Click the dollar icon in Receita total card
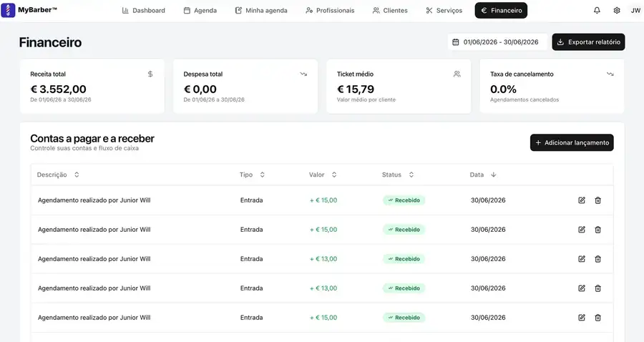The height and width of the screenshot is (342, 644). click(x=150, y=74)
